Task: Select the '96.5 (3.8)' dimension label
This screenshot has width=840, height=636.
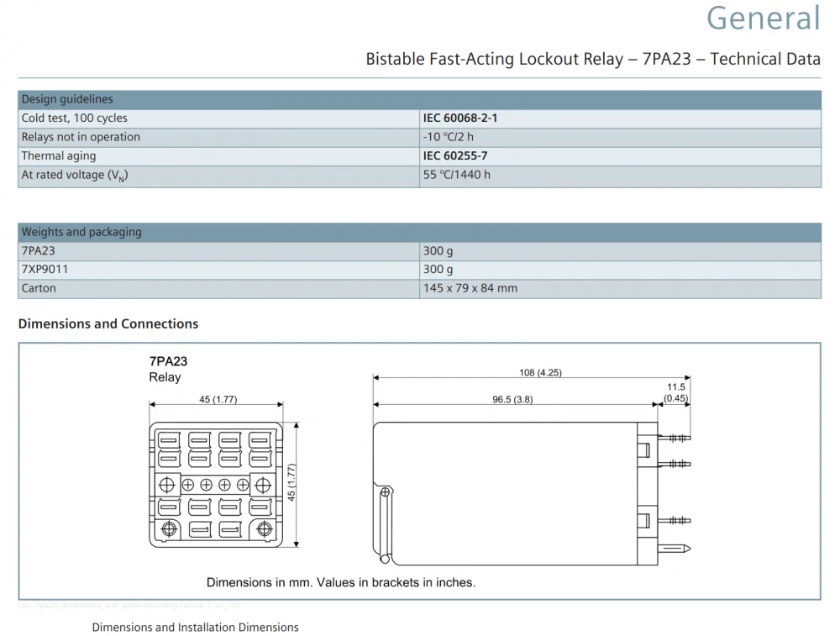Action: pyautogui.click(x=512, y=399)
